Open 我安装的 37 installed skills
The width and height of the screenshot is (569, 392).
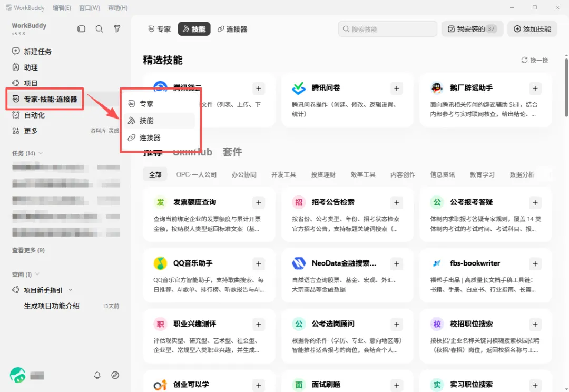pyautogui.click(x=472, y=28)
